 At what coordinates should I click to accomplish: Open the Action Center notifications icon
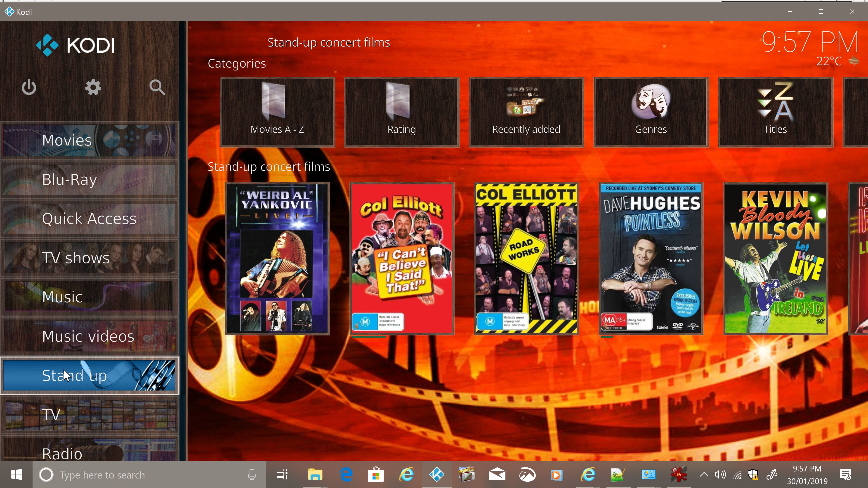click(x=846, y=475)
